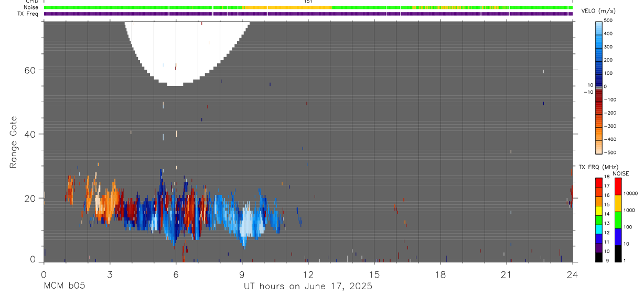Image resolution: width=644 pixels, height=297 pixels.
Task: Click NOISE scale value 100
Action: coord(627,227)
